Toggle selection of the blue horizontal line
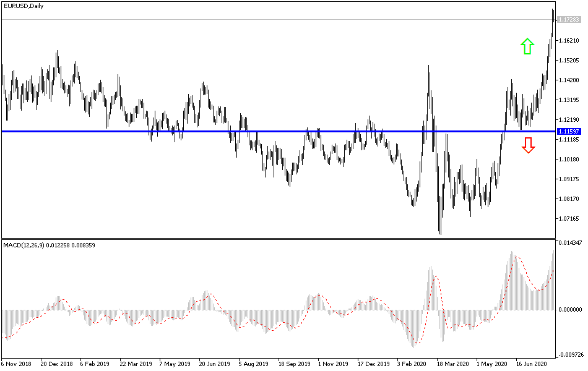Screen dimensions: 588x371 click(279, 131)
